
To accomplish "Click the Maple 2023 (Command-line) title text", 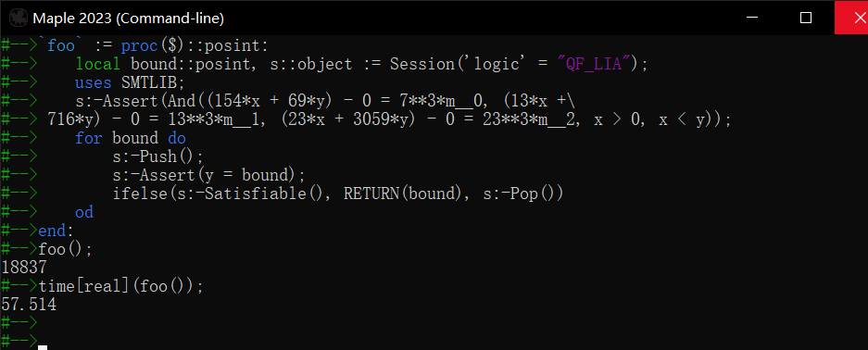I will point(129,19).
